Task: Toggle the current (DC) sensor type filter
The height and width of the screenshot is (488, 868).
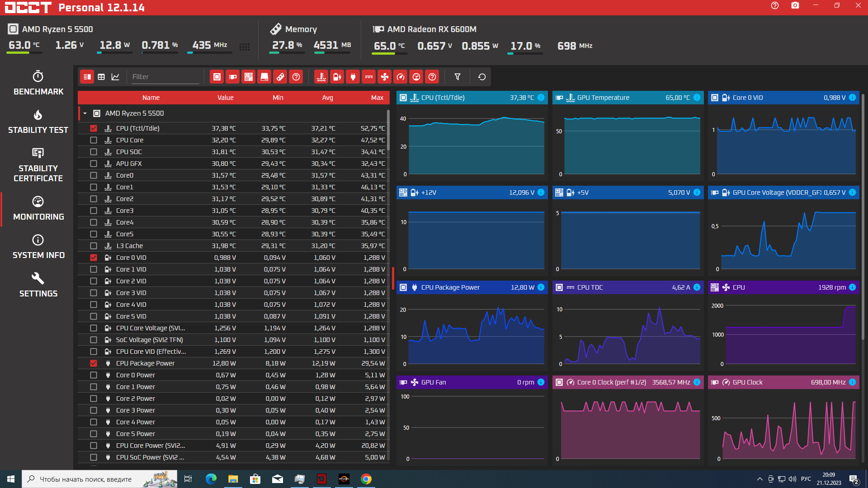Action: coord(369,77)
